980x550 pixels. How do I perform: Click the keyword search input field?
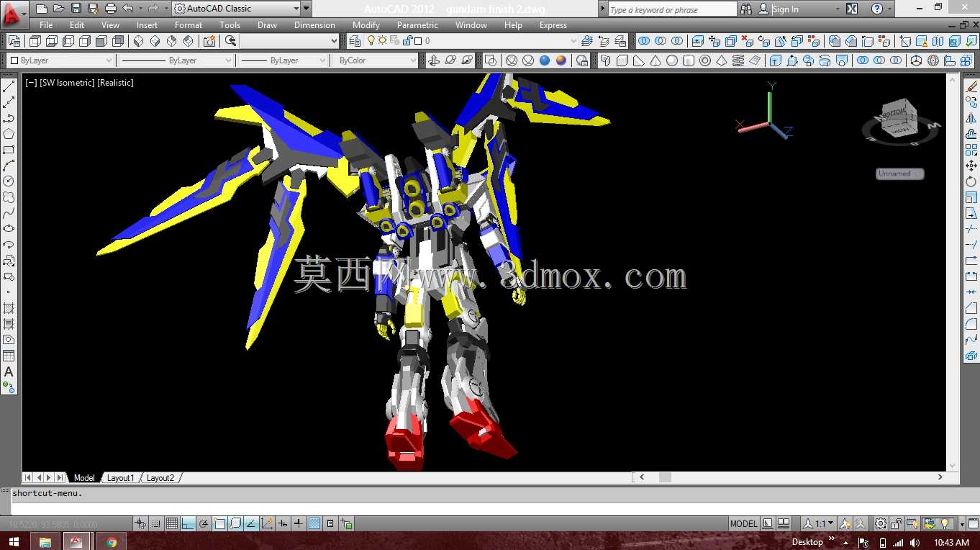(x=672, y=9)
